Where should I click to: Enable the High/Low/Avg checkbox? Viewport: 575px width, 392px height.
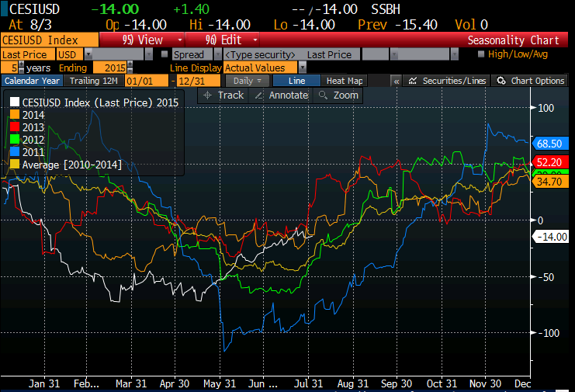482,54
